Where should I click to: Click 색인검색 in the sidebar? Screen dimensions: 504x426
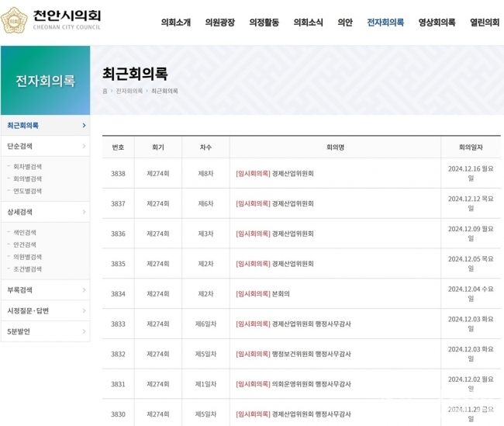25,233
